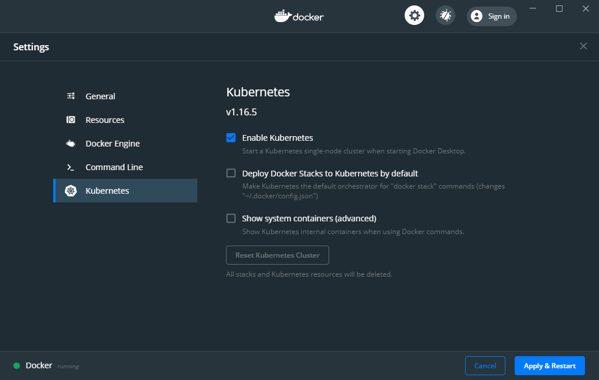Open the settings gear icon
This screenshot has height=380, width=599.
(x=414, y=16)
